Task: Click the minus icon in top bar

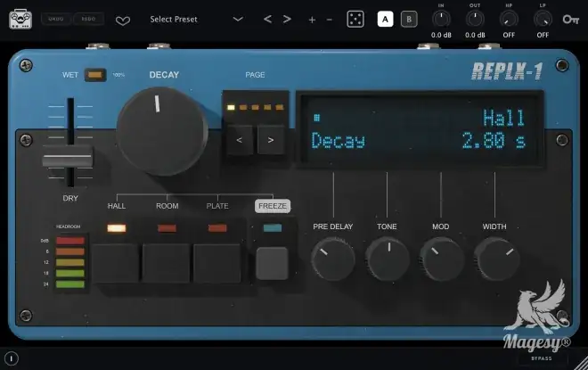Action: point(330,20)
